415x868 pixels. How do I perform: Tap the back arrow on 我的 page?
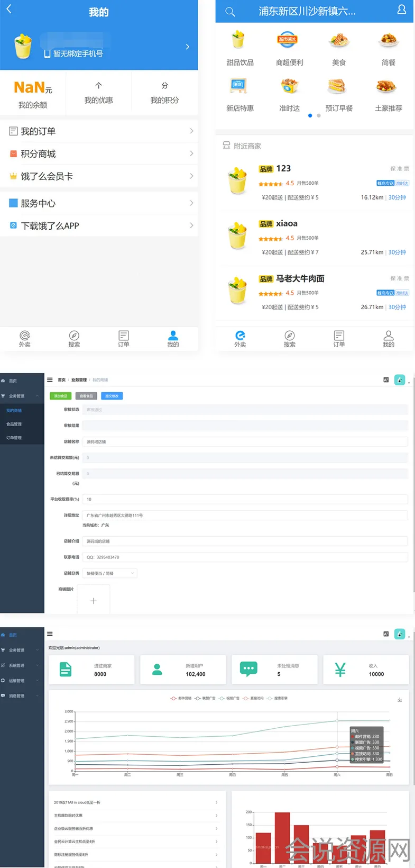[9, 9]
